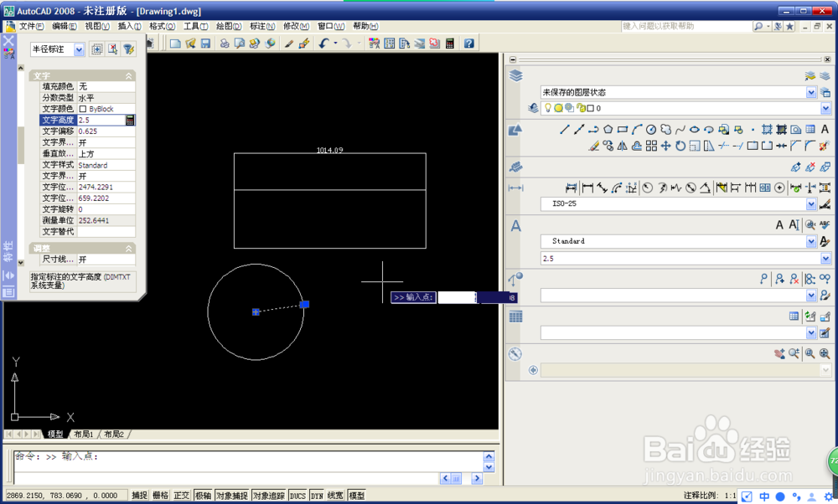Open the 2.5 text height dropdown
Viewport: 838px width, 504px height.
(x=825, y=259)
